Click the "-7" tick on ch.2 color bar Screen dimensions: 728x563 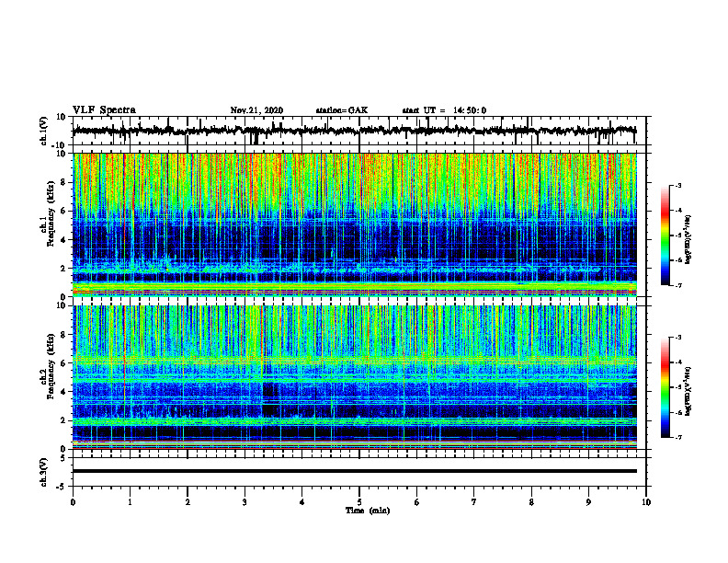point(677,437)
